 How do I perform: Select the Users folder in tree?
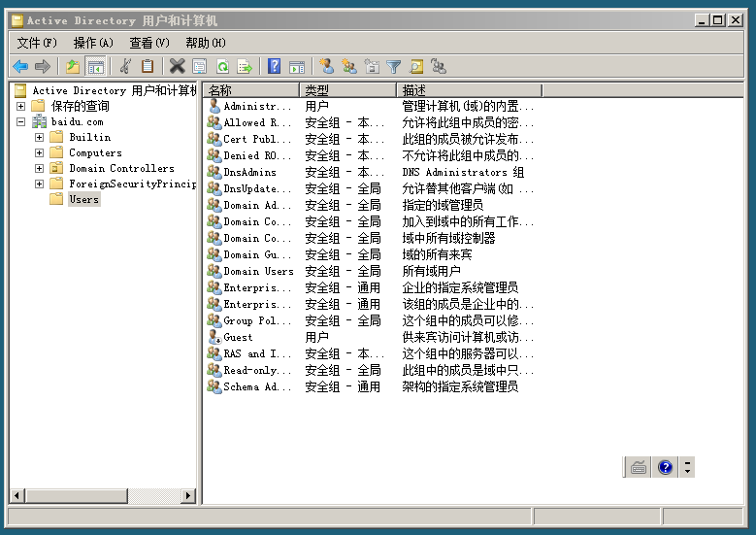pos(83,199)
